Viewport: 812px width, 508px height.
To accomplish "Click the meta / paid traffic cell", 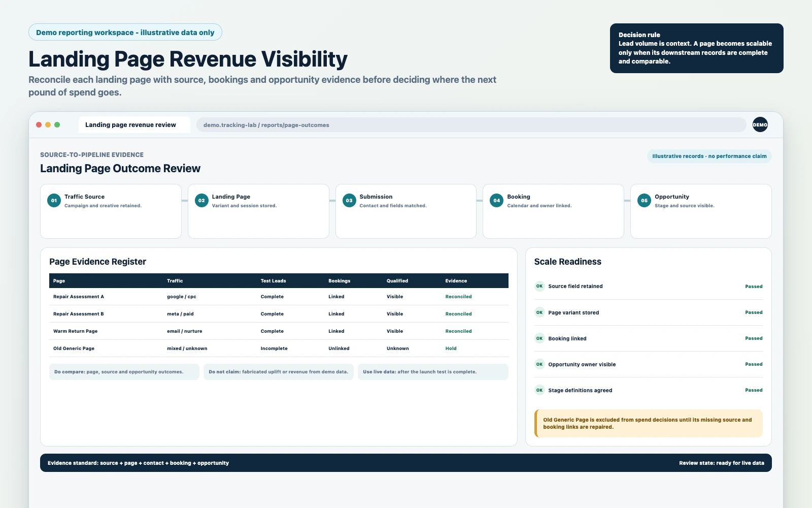I will [x=180, y=314].
